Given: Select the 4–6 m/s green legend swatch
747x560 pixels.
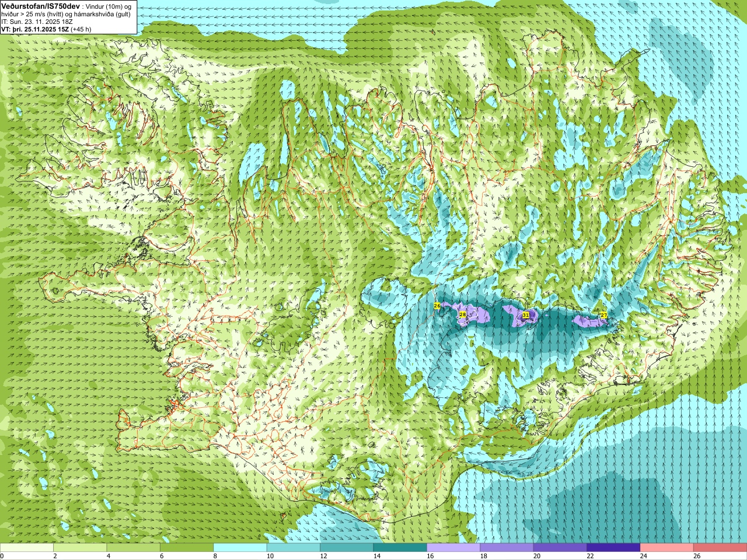Looking at the screenshot, I should tap(134, 548).
